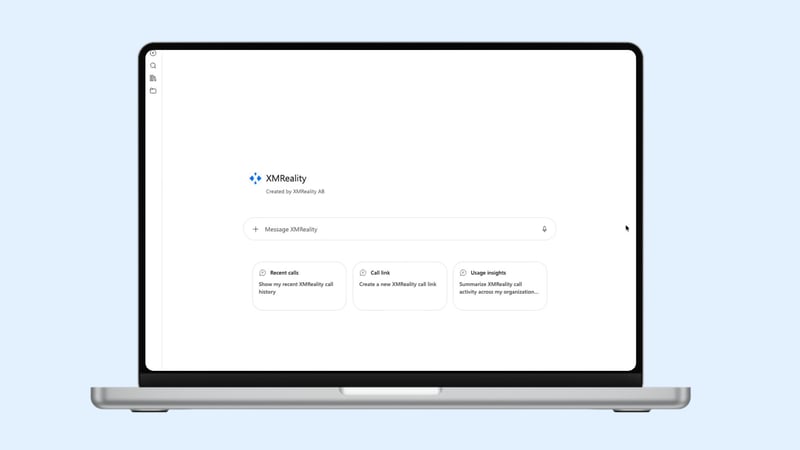Open the library icon in the sidebar
The width and height of the screenshot is (800, 450).
(x=153, y=78)
